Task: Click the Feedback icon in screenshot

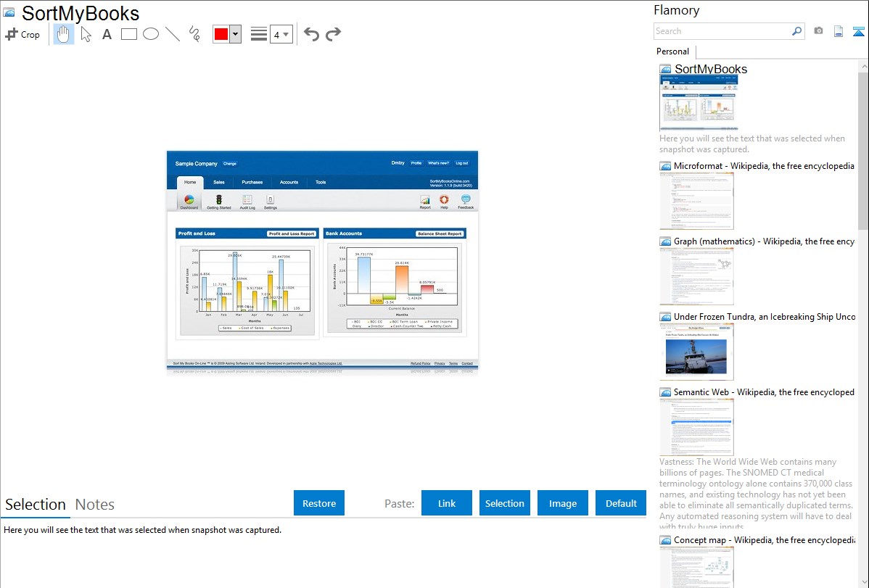Action: (466, 201)
